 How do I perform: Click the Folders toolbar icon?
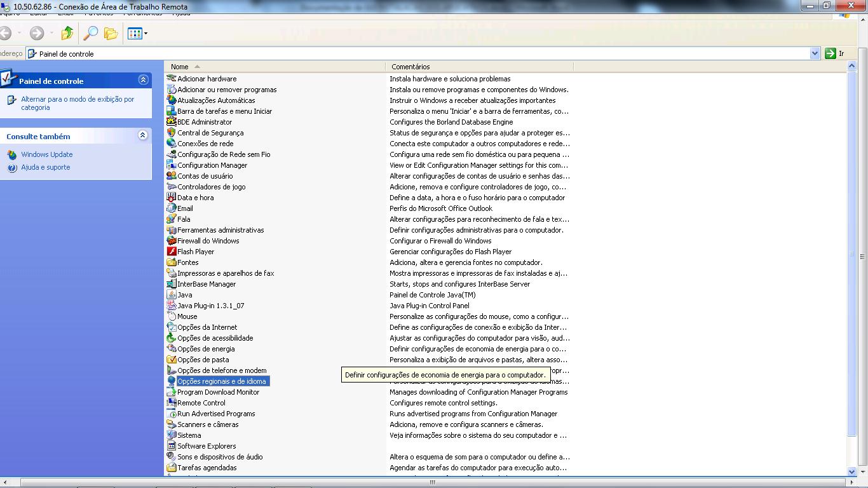click(x=111, y=34)
